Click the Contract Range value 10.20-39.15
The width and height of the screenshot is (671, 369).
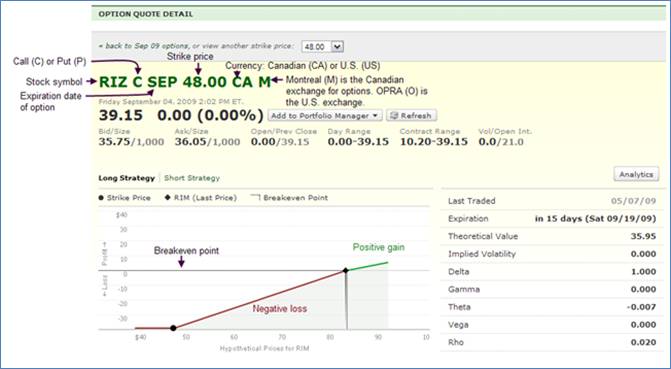tap(433, 142)
